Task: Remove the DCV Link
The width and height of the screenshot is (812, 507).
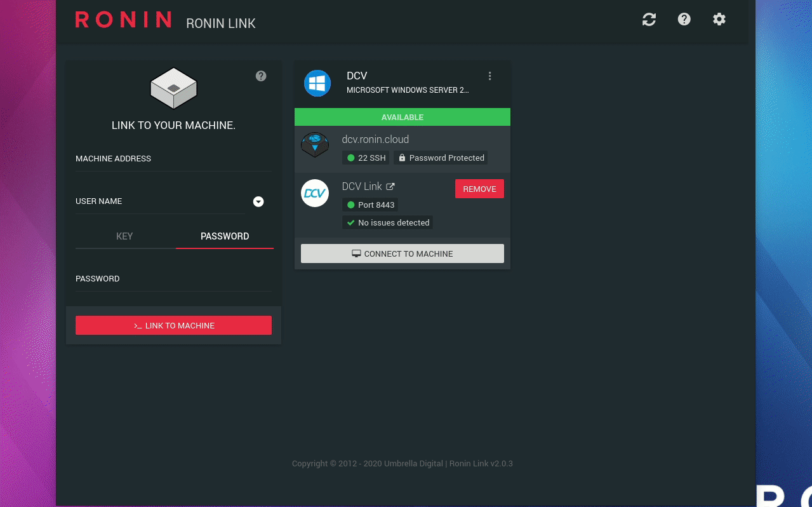Action: point(479,189)
